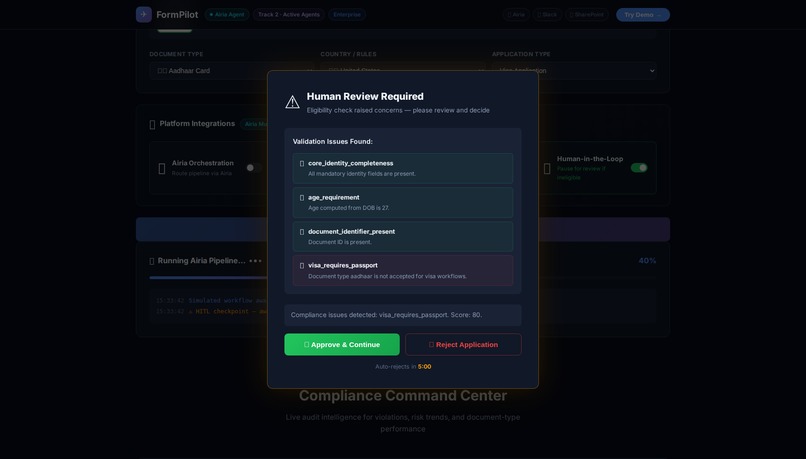Click the aadhaar not accepted message
The width and height of the screenshot is (806, 459).
point(388,277)
